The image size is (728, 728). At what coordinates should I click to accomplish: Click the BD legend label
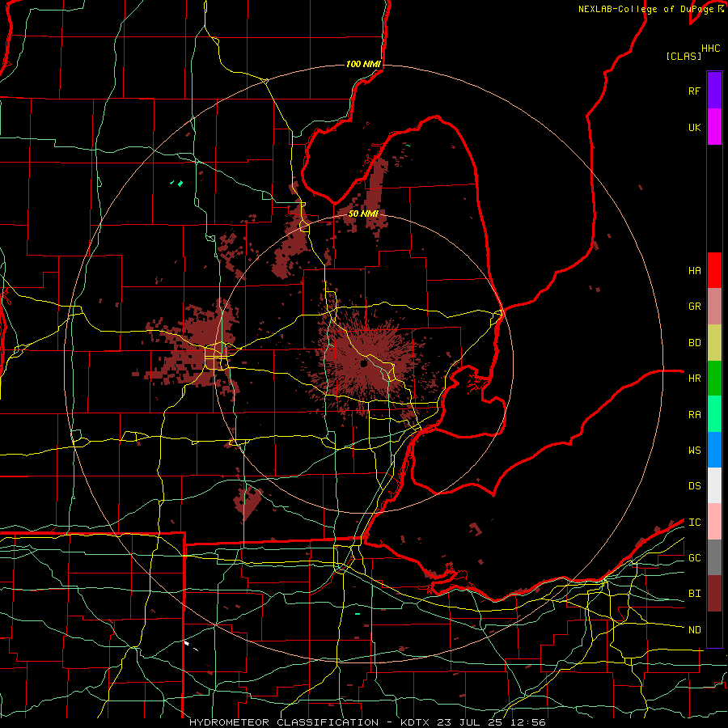(x=694, y=343)
